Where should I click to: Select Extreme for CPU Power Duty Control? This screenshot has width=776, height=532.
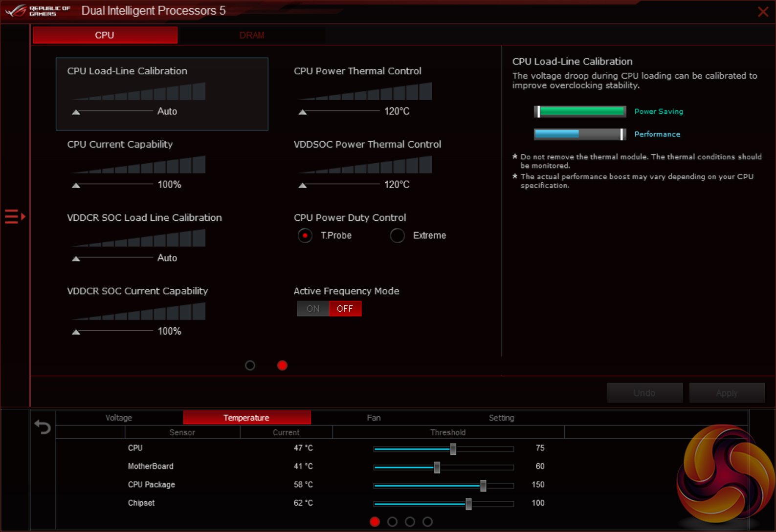pos(398,235)
